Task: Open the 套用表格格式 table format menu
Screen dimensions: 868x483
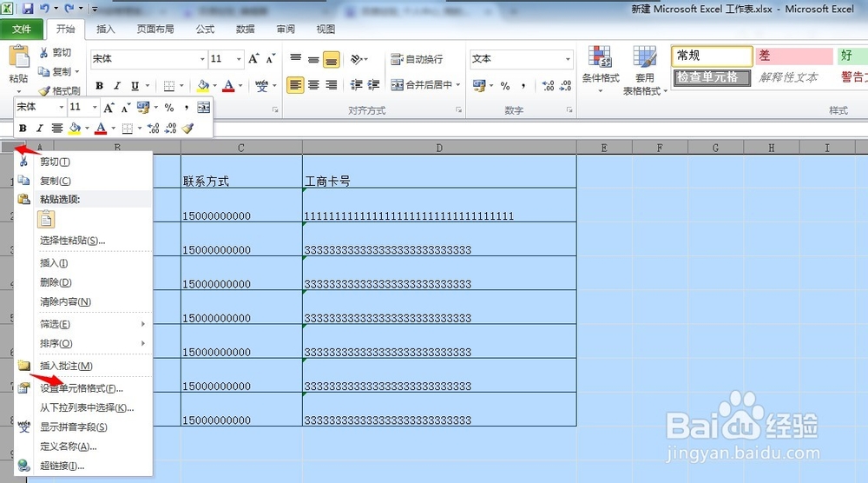Action: 645,70
